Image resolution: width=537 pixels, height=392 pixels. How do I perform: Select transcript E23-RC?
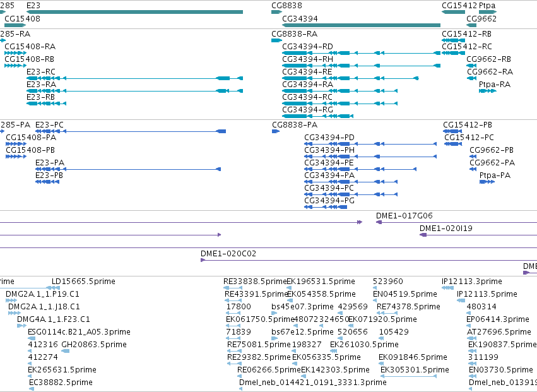pos(134,78)
